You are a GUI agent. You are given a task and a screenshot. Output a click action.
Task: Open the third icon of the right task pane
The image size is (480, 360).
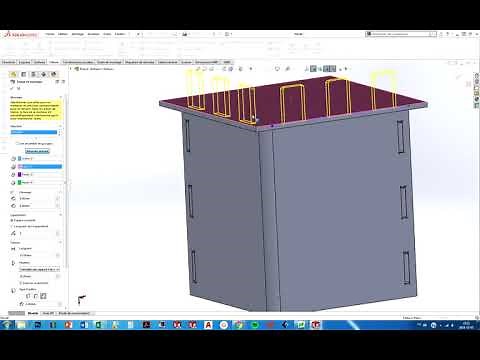coord(476,88)
